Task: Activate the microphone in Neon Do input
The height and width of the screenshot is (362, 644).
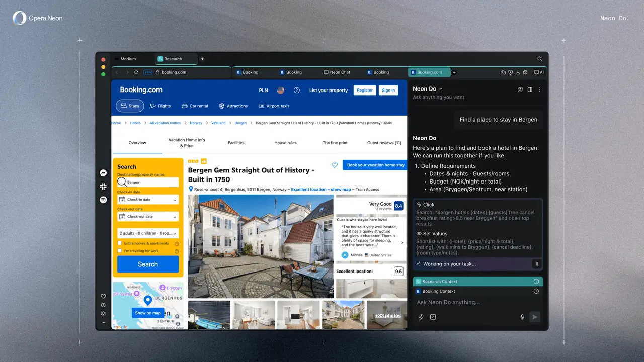Action: point(522,317)
